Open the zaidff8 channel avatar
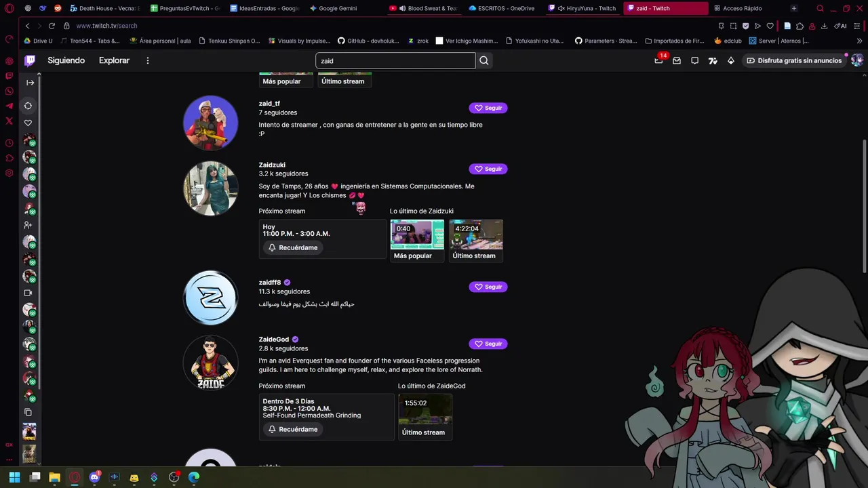868x488 pixels. point(211,298)
